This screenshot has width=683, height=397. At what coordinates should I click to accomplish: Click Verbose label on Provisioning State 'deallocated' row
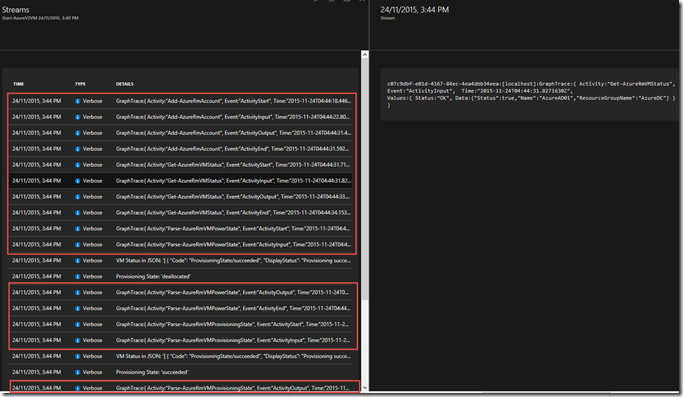click(92, 277)
